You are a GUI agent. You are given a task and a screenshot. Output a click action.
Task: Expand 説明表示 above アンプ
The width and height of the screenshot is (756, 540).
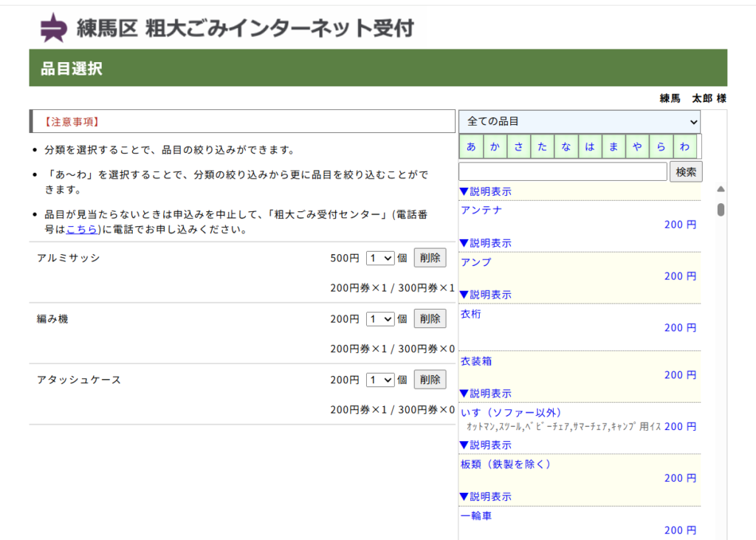pos(485,243)
